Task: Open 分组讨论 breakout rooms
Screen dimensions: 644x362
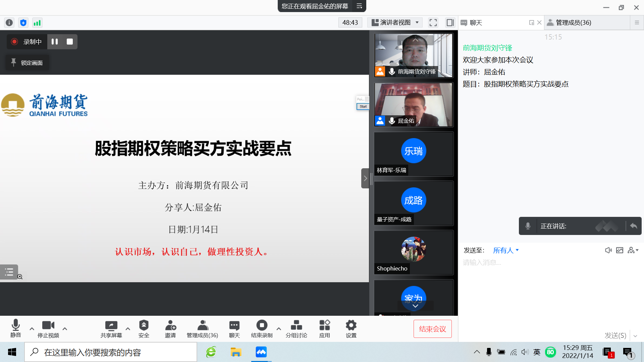Action: (296, 328)
